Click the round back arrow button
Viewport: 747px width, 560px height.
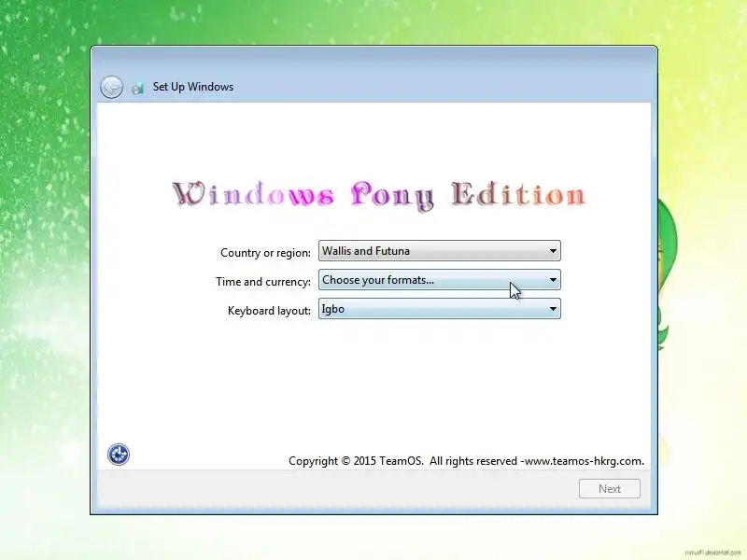coord(111,87)
